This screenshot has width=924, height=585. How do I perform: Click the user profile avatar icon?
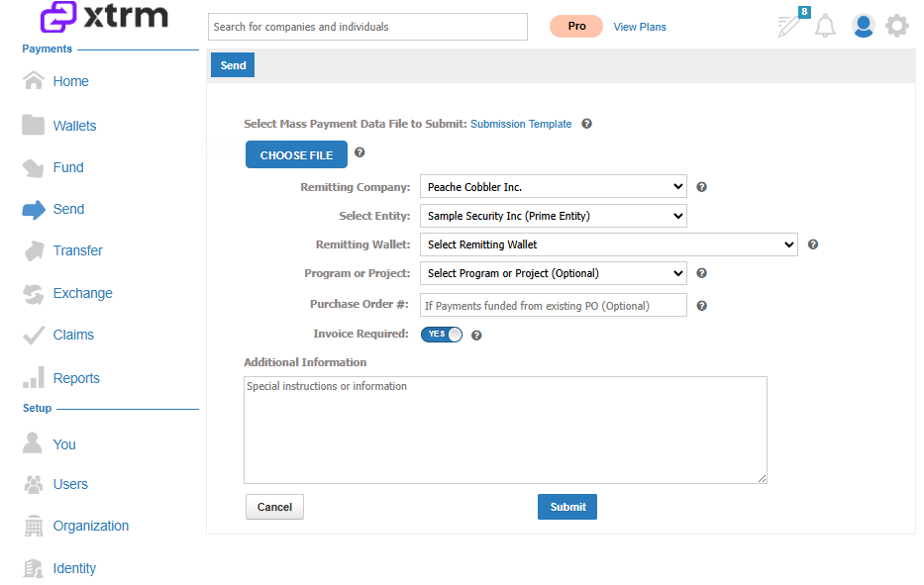(864, 26)
